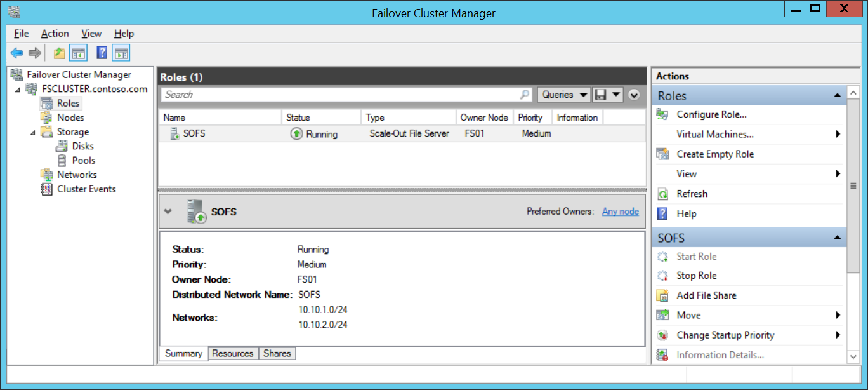Expand the Move submenu arrow

[x=838, y=315]
